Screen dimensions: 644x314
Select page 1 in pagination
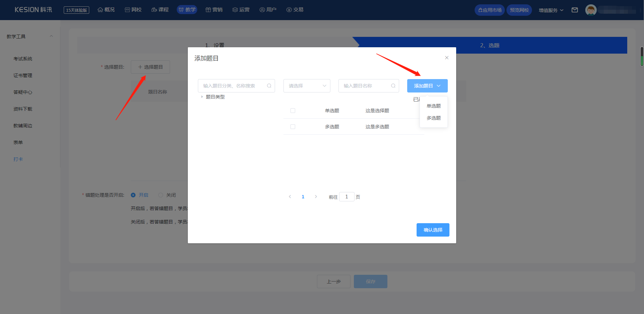pyautogui.click(x=303, y=197)
